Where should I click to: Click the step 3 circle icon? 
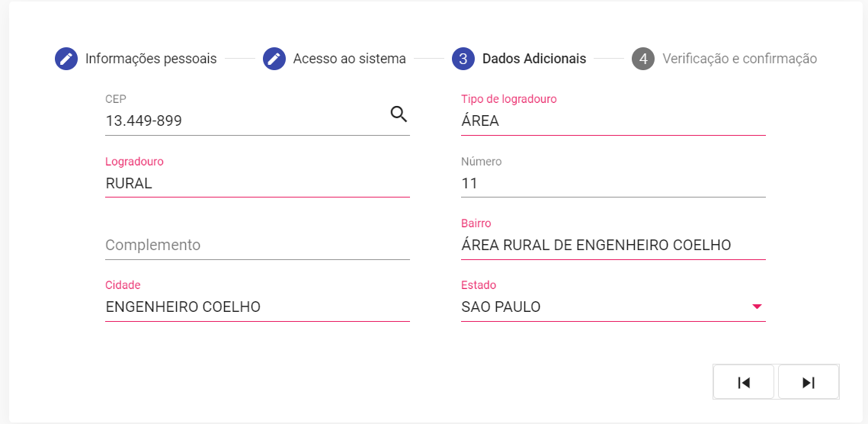click(463, 59)
